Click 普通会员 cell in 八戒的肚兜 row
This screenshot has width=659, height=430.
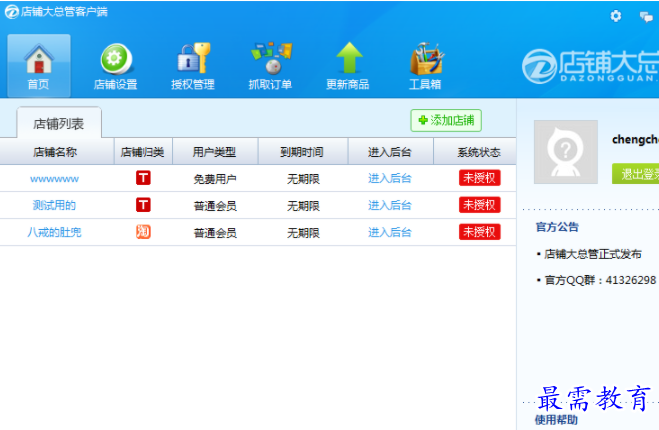(x=215, y=233)
